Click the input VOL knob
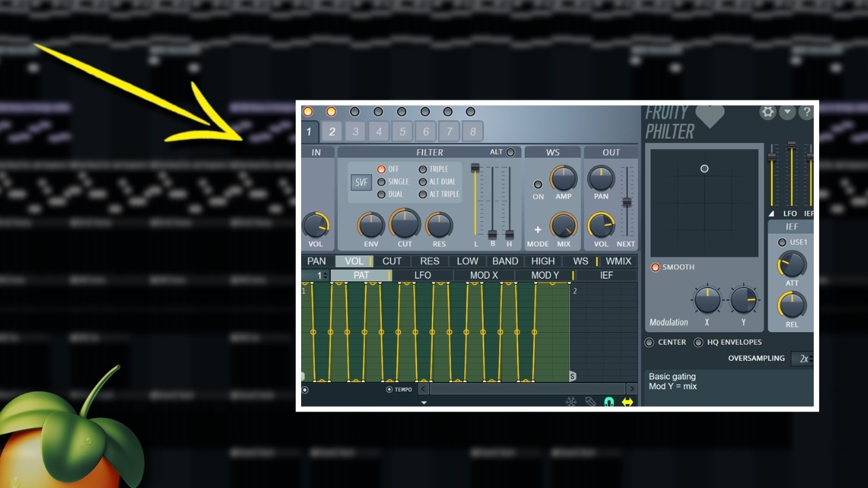868x488 pixels. (x=315, y=225)
